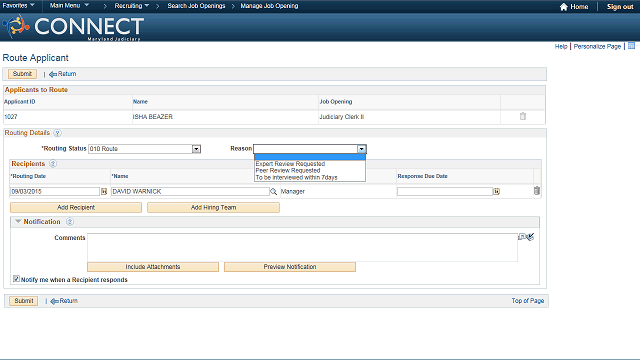
Task: Click the Home icon in header
Action: (x=564, y=7)
